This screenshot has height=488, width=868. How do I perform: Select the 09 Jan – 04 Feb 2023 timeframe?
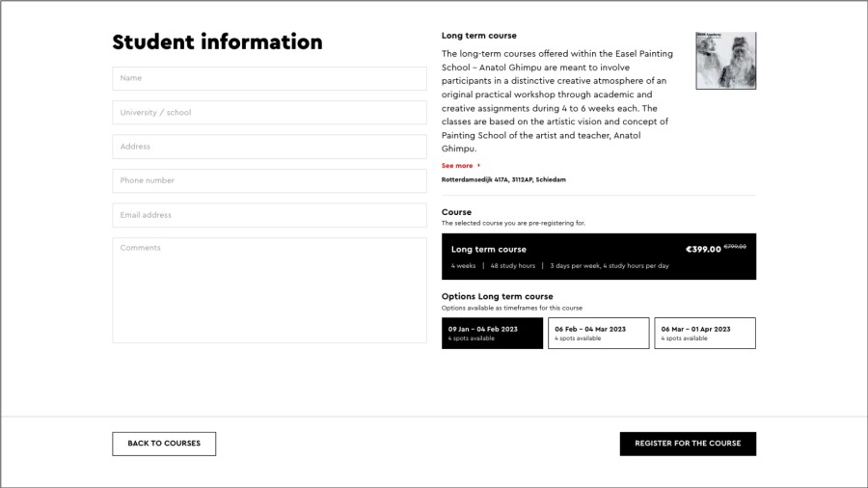(492, 333)
